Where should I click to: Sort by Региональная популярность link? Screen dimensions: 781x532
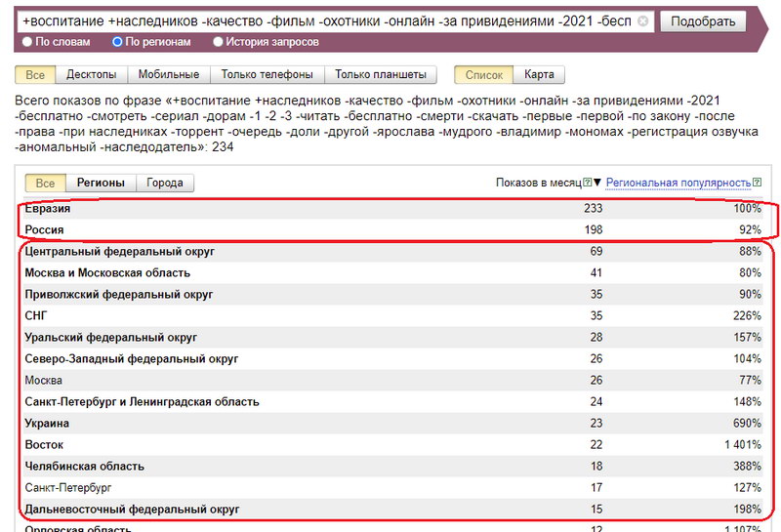(678, 183)
